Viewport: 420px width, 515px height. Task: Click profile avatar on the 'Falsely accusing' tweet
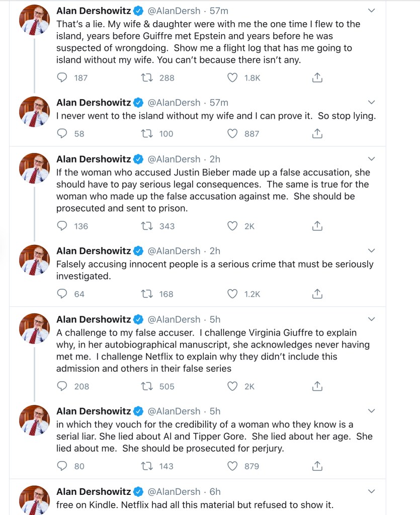point(34,260)
